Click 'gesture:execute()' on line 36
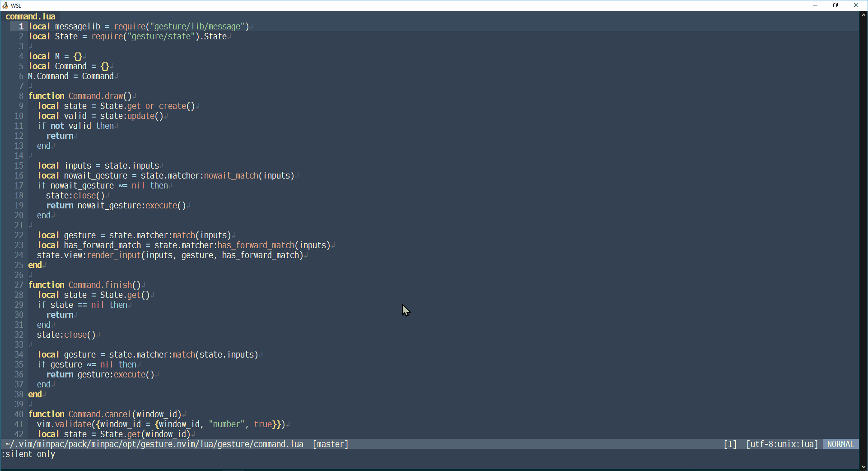868x471 pixels. click(x=116, y=375)
